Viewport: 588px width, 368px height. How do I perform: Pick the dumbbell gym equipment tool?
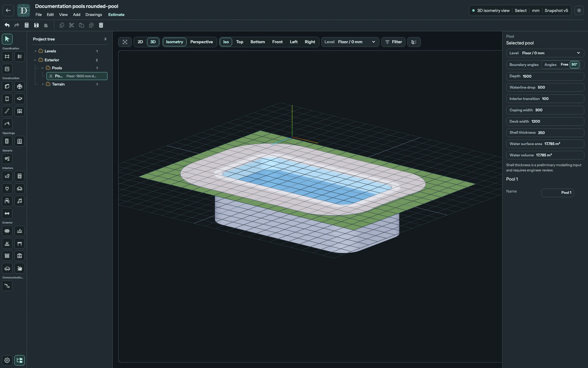coord(7,213)
